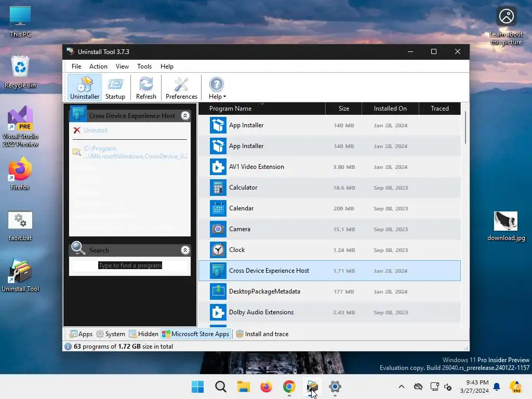The width and height of the screenshot is (532, 399).
Task: Click Uninstall link in details panel
Action: (96, 130)
